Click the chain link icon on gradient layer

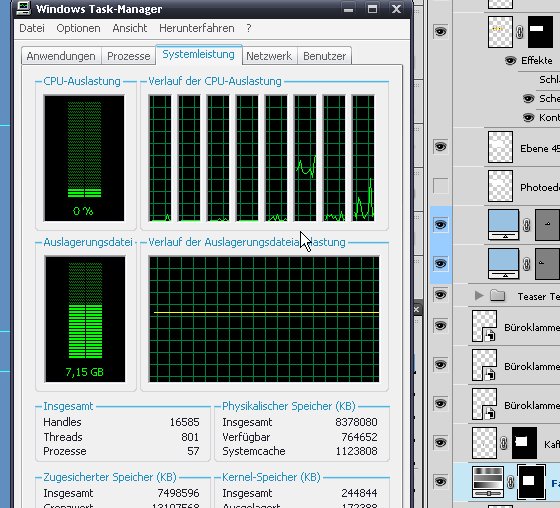511,482
